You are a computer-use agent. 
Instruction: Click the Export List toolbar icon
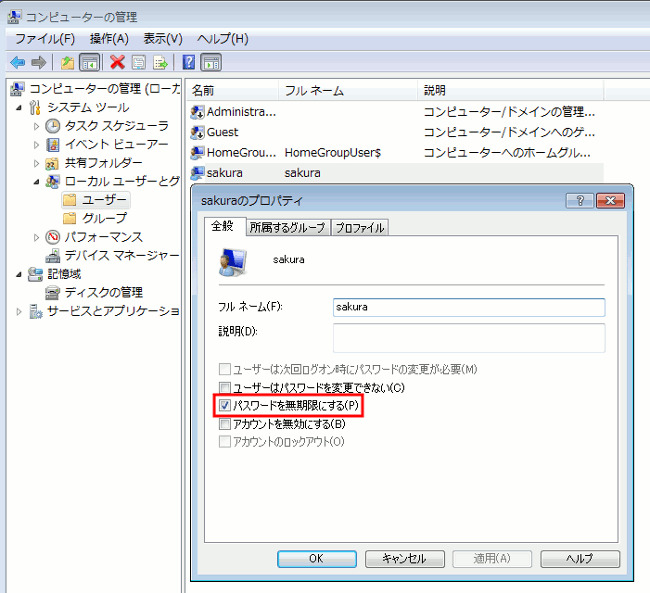tap(159, 62)
